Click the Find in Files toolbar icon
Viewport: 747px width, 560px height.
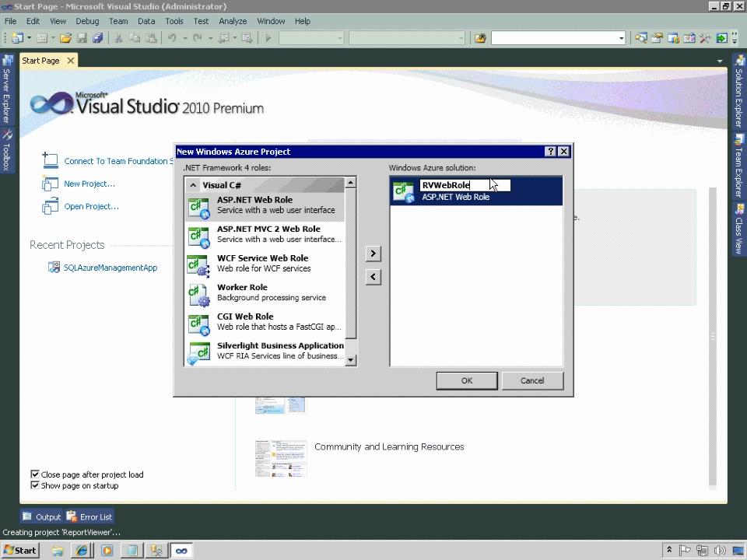coord(480,38)
